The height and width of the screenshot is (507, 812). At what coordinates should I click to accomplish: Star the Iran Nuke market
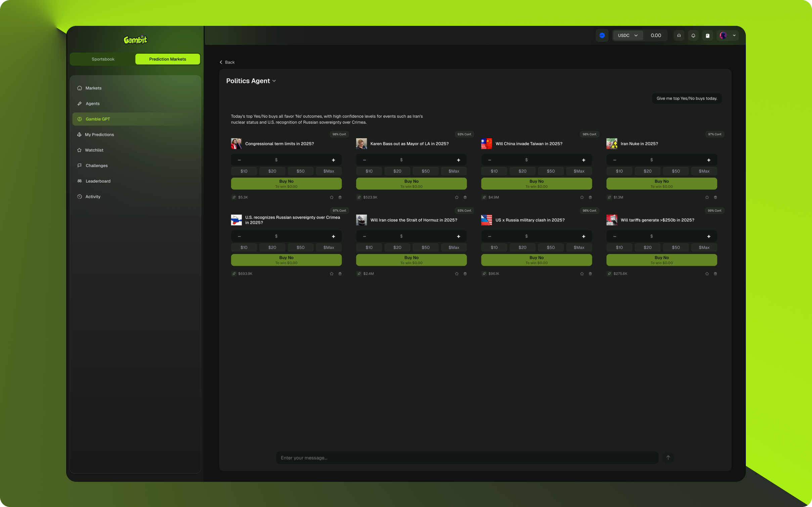point(707,197)
